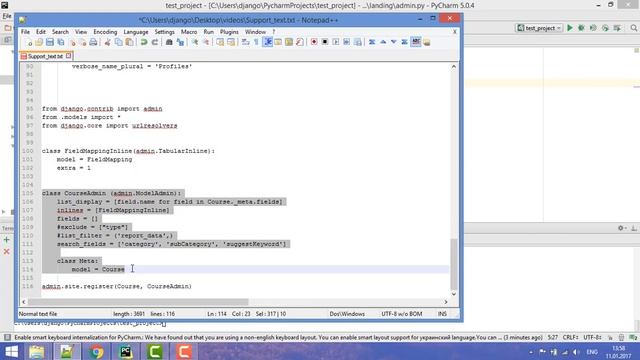
Task: Click the ABC spell-check toolbar icon
Action: [416, 42]
